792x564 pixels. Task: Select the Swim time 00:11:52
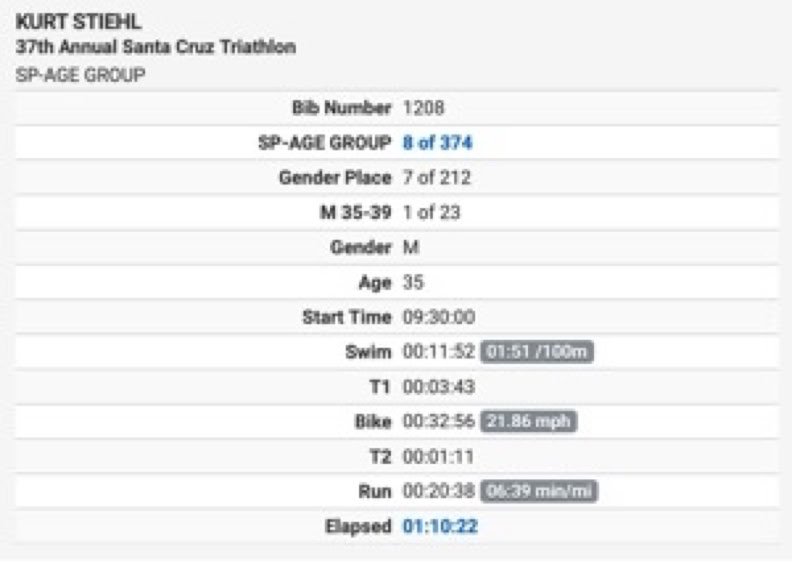[x=438, y=352]
